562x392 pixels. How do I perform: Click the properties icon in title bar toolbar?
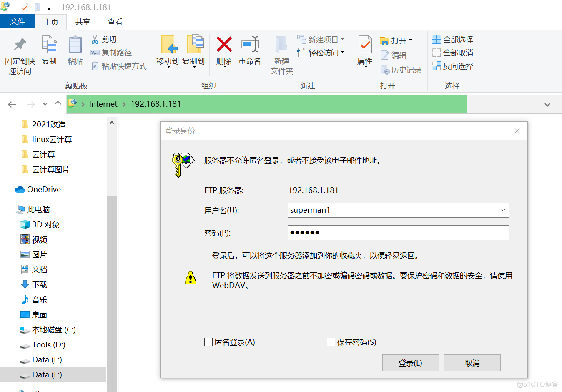pos(25,8)
